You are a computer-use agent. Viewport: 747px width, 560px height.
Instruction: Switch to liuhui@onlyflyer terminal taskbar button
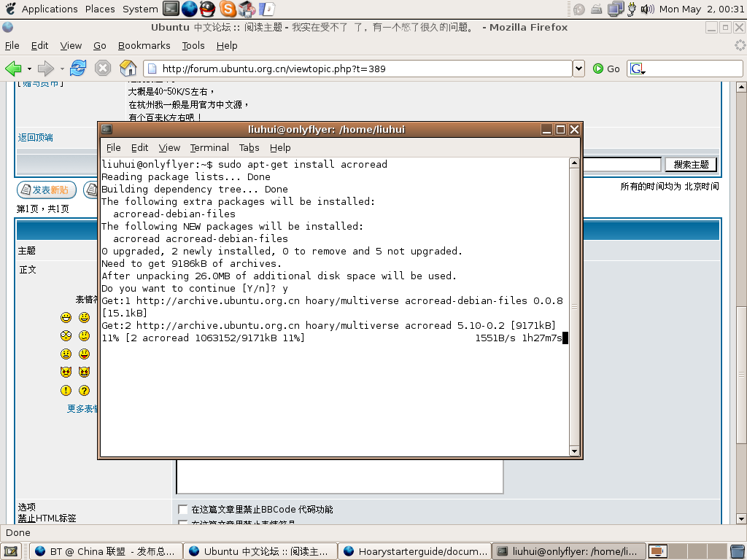coord(568,551)
